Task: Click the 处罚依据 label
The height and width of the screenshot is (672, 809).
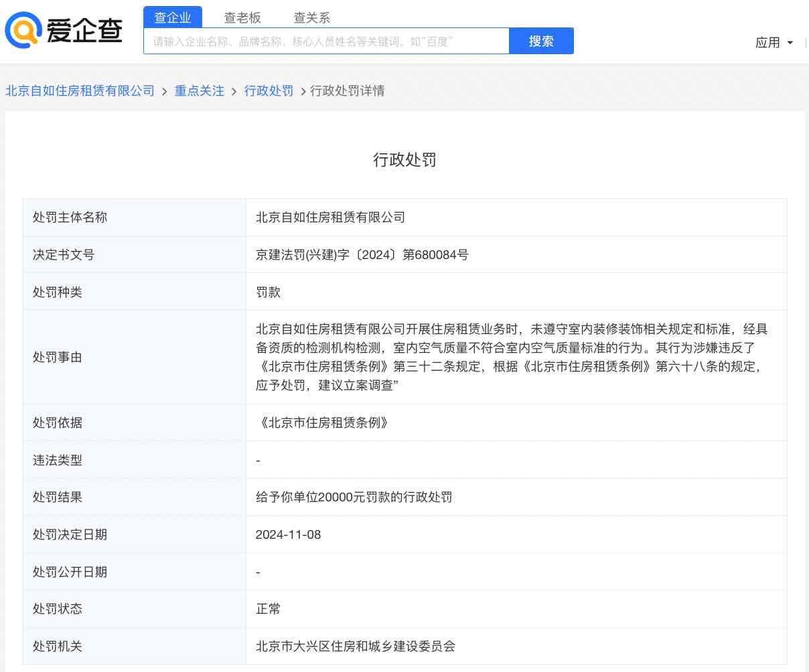Action: tap(58, 422)
